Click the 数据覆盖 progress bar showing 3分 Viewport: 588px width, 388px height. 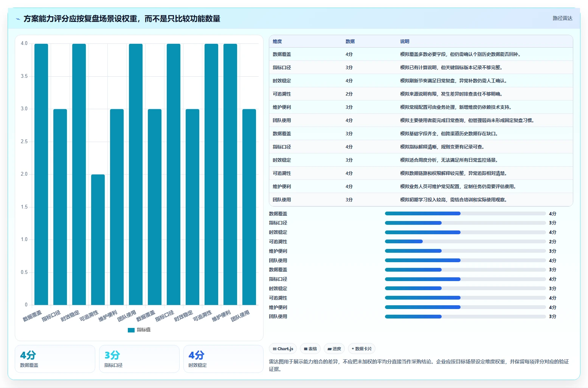point(465,270)
